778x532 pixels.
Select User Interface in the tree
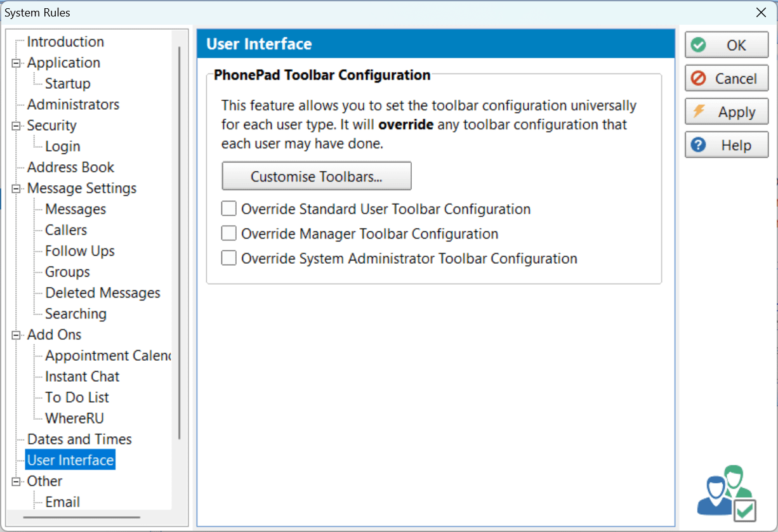[70, 460]
